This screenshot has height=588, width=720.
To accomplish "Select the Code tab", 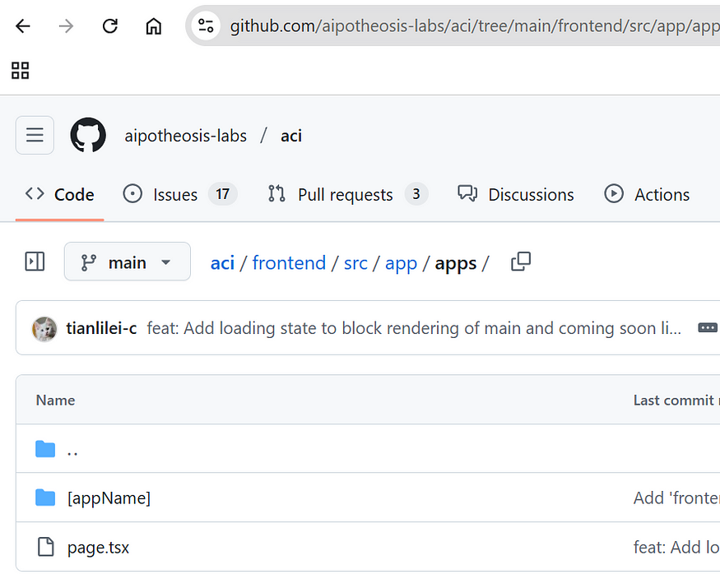I will pyautogui.click(x=60, y=195).
